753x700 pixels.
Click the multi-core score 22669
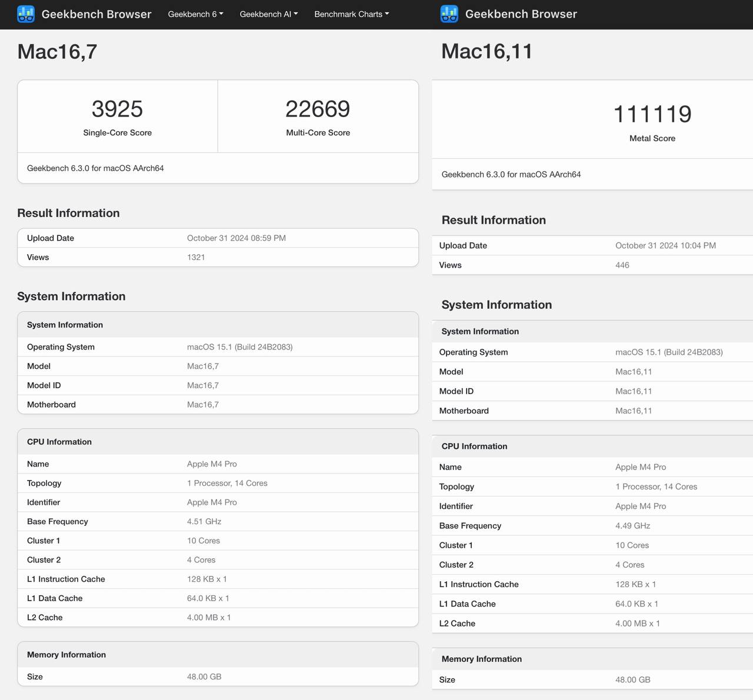[x=318, y=109]
